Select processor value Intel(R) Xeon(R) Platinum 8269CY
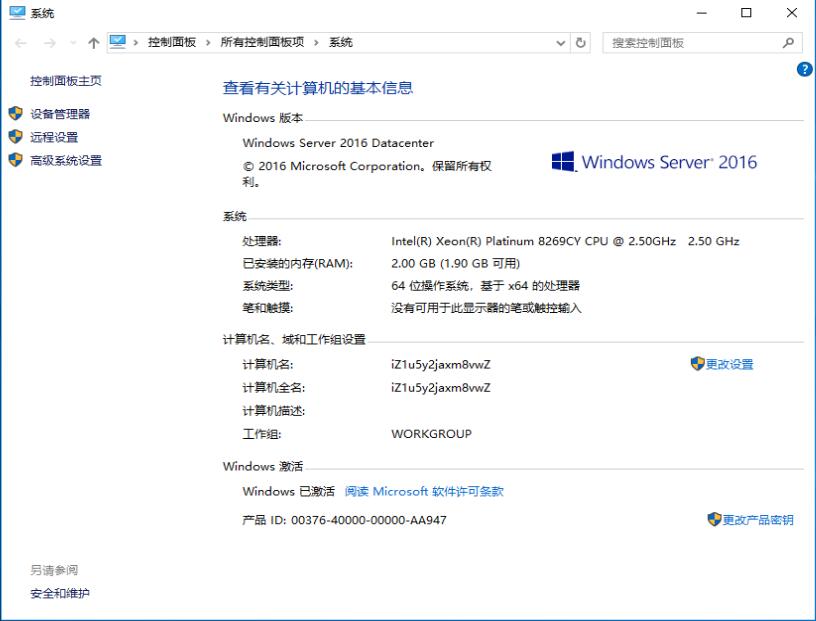 [486, 242]
